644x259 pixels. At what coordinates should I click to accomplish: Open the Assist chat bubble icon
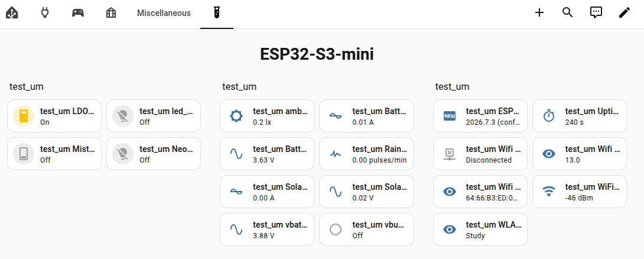click(x=596, y=13)
